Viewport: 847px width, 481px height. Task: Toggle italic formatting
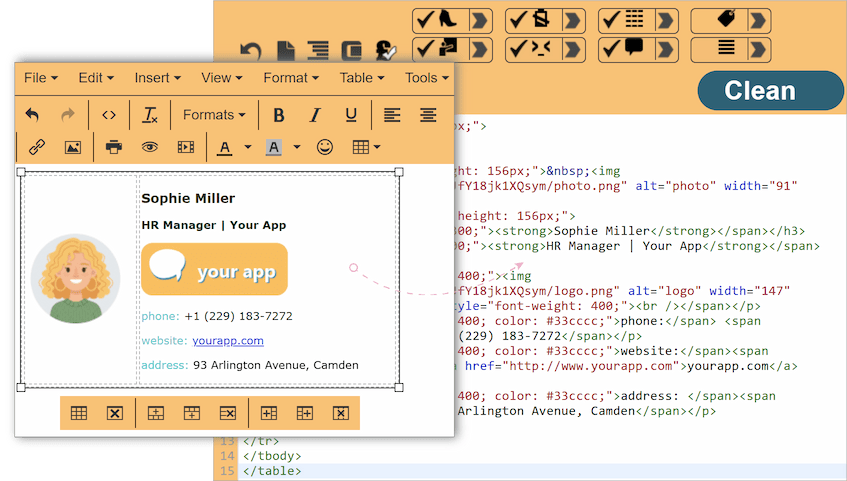315,115
